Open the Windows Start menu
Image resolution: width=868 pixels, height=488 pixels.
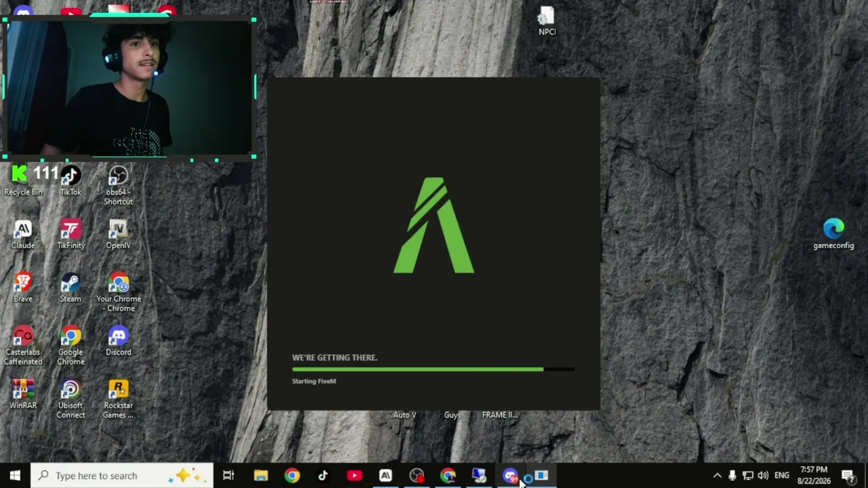pyautogui.click(x=15, y=476)
